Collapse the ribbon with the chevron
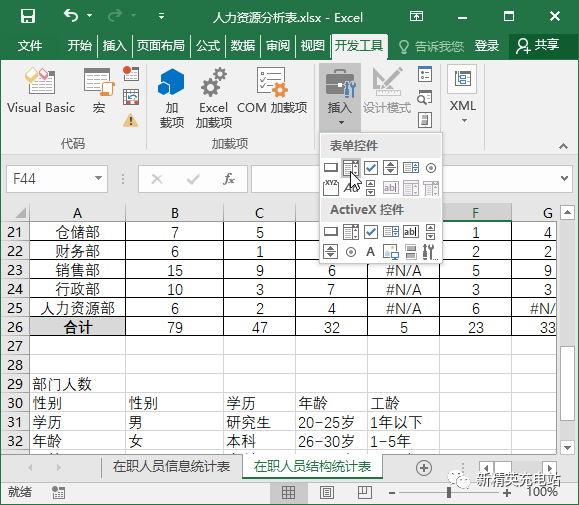Viewport: 579px width, 505px height. pos(563,146)
